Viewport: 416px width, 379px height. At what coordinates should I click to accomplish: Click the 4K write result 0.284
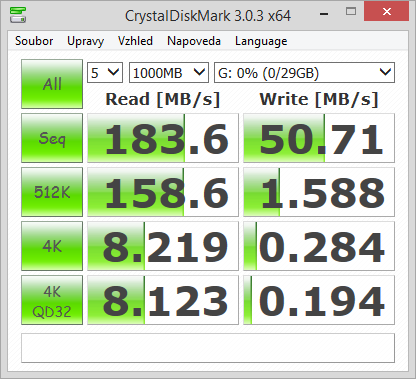pos(319,246)
